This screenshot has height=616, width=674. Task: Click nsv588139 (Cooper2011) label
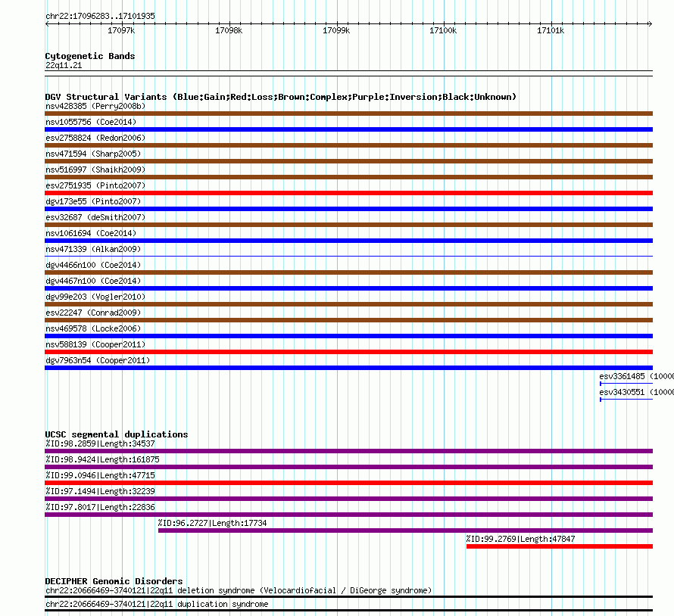tap(95, 344)
